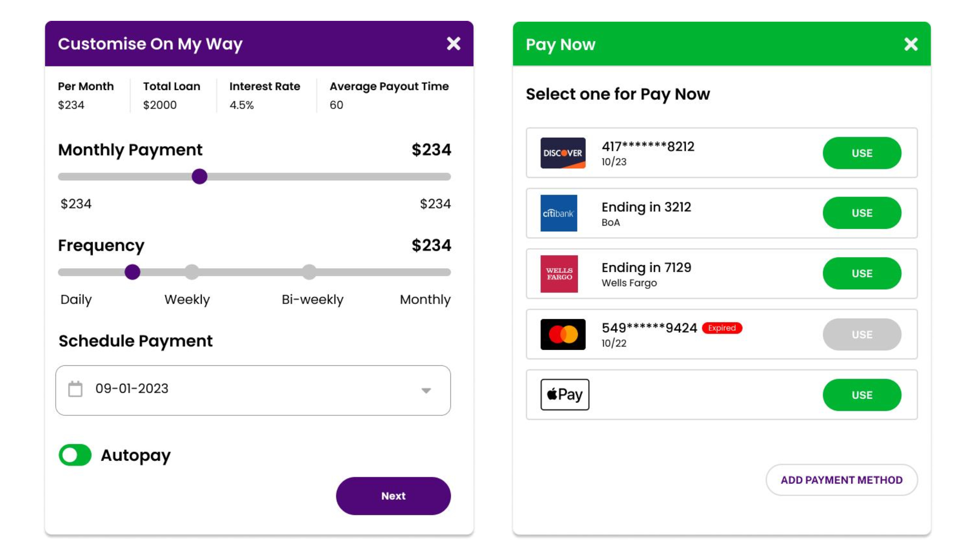980x548 pixels.
Task: Click the Citibank logo icon
Action: [559, 213]
